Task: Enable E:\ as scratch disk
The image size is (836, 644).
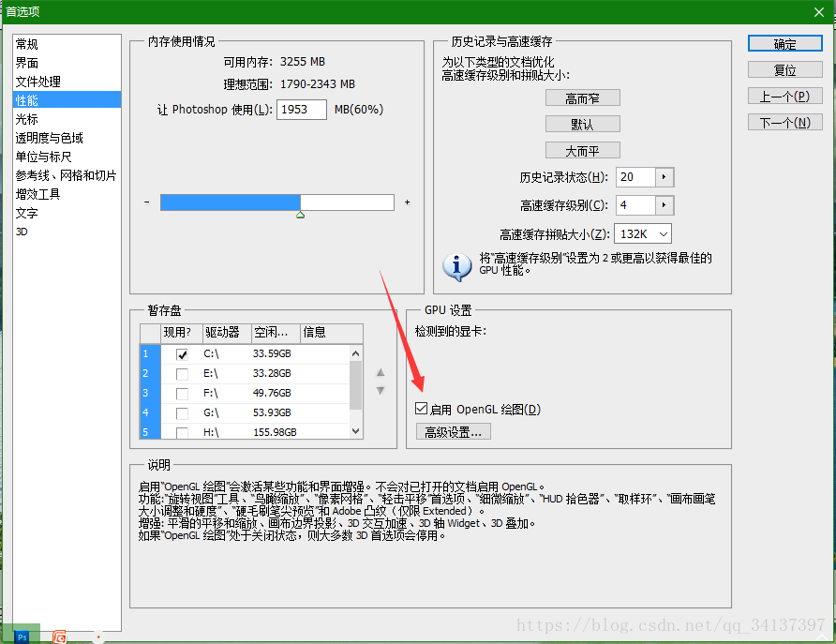Action: click(182, 374)
